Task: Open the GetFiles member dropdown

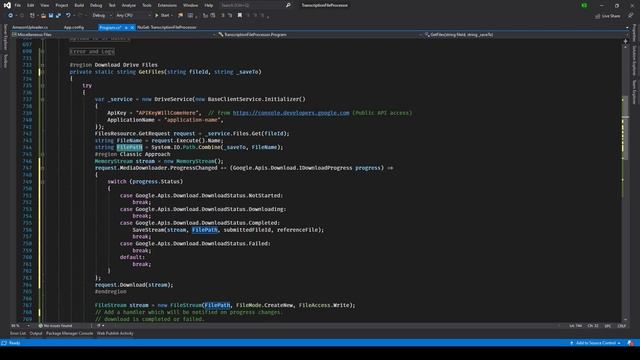Action: [526, 35]
